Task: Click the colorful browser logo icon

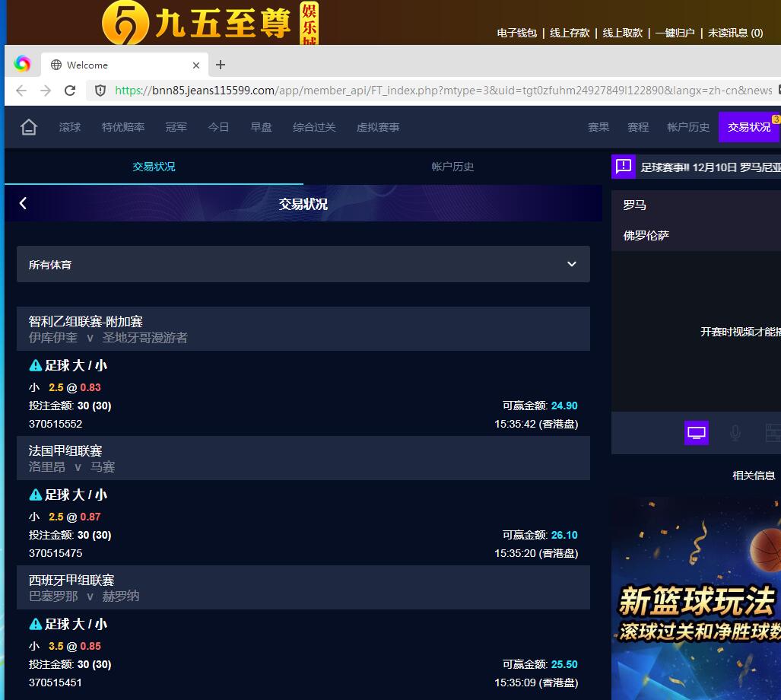Action: click(22, 64)
